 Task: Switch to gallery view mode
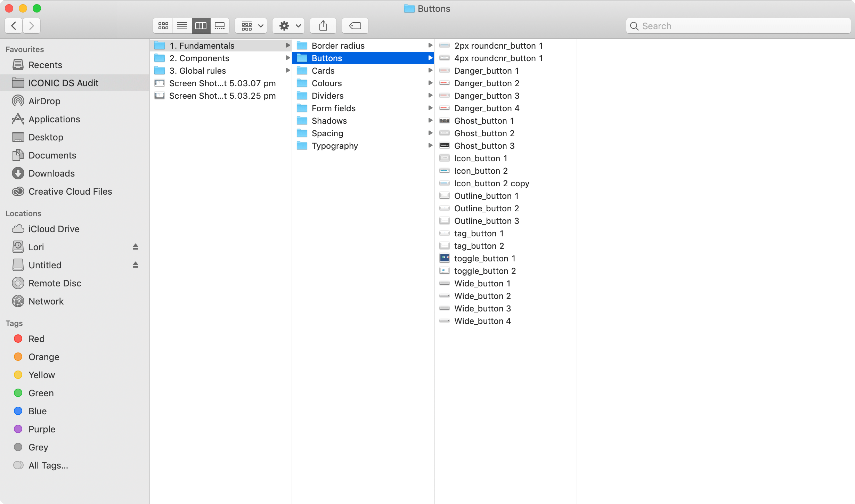coord(220,26)
